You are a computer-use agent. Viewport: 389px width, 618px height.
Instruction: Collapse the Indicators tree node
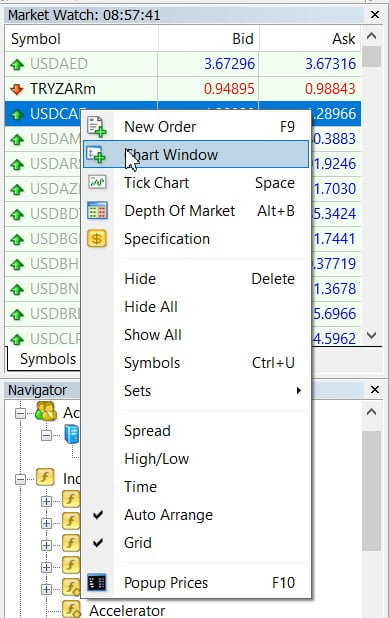(x=20, y=479)
